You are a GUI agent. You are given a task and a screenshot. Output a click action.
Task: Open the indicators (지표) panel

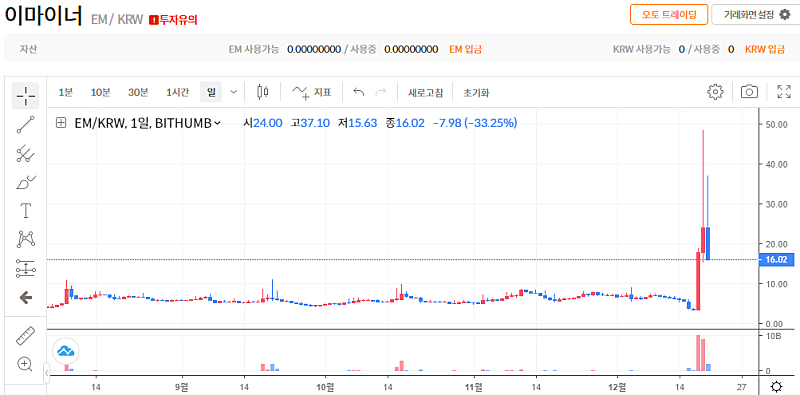[x=311, y=92]
